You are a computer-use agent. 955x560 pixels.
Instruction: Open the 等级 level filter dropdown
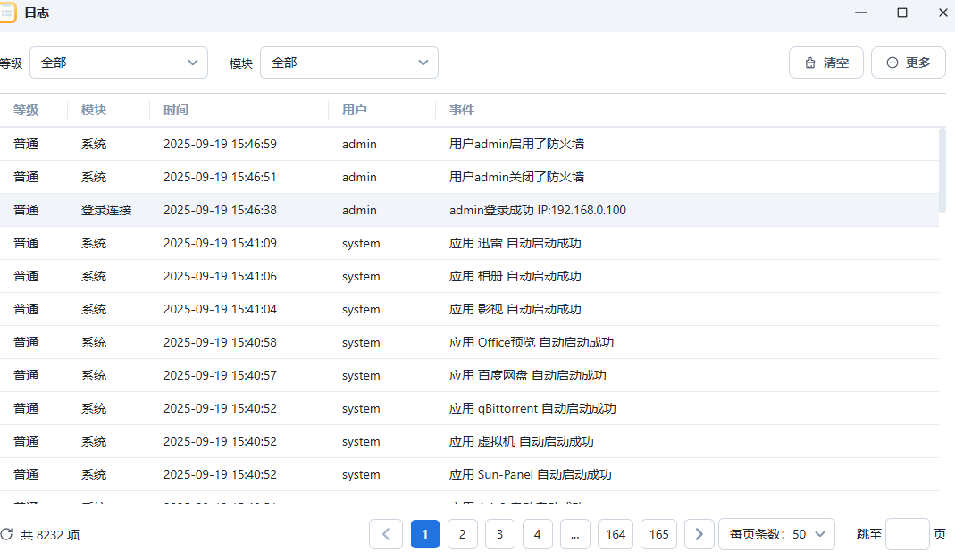pos(119,63)
